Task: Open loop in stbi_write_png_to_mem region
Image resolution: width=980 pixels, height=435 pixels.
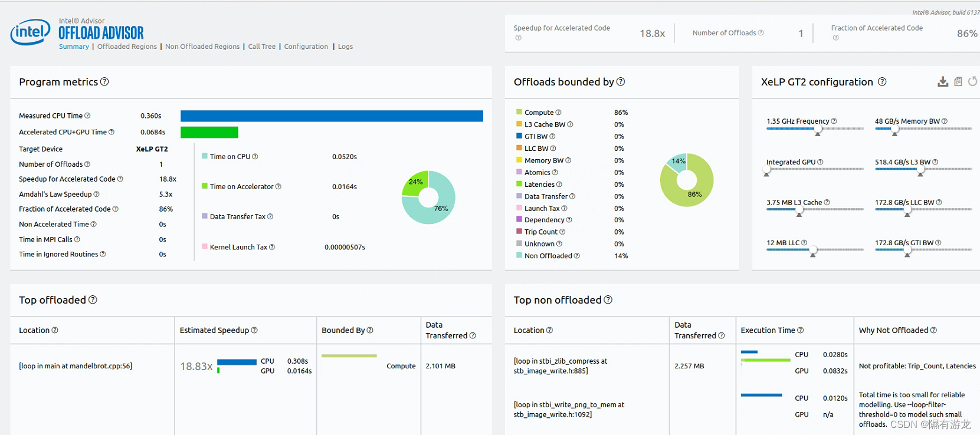Action: click(x=569, y=410)
